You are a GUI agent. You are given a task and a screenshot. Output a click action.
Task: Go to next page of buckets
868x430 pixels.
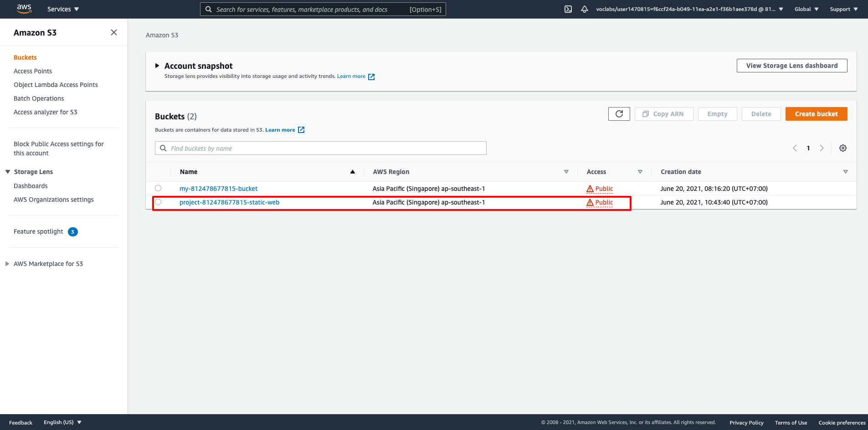coord(822,148)
